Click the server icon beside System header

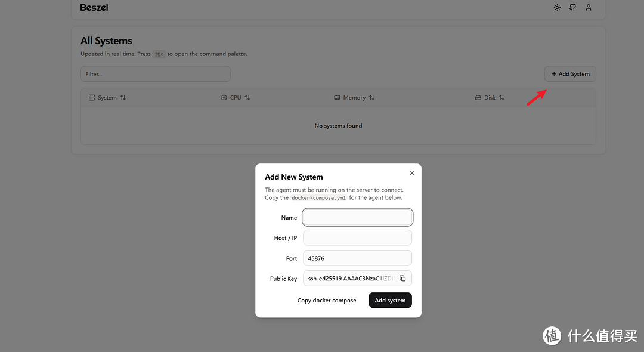point(92,98)
